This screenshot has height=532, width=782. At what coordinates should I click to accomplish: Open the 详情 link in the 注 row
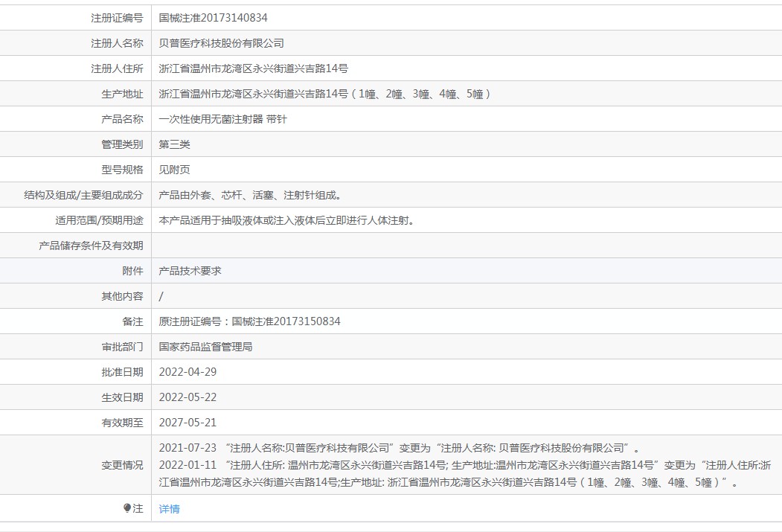click(169, 509)
